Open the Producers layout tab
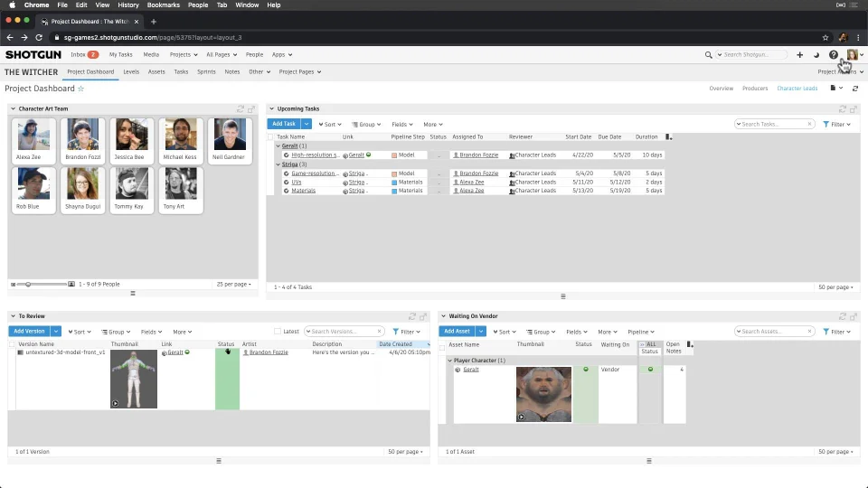The width and height of the screenshot is (868, 488). (755, 89)
